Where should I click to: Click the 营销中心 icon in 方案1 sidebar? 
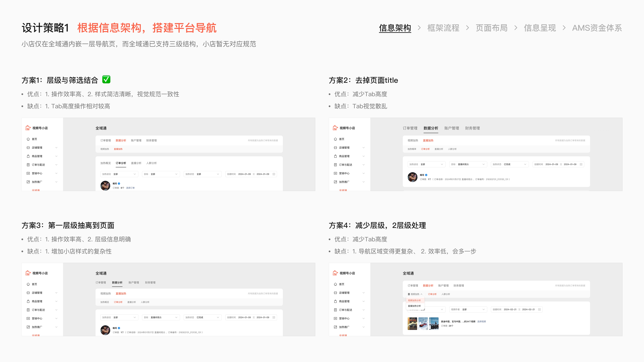pos(28,173)
